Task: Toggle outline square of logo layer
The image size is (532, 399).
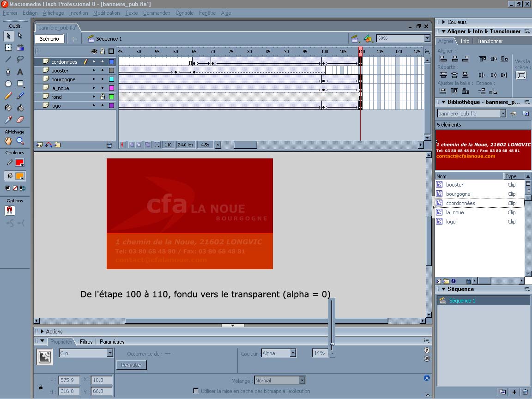Action: click(x=111, y=105)
